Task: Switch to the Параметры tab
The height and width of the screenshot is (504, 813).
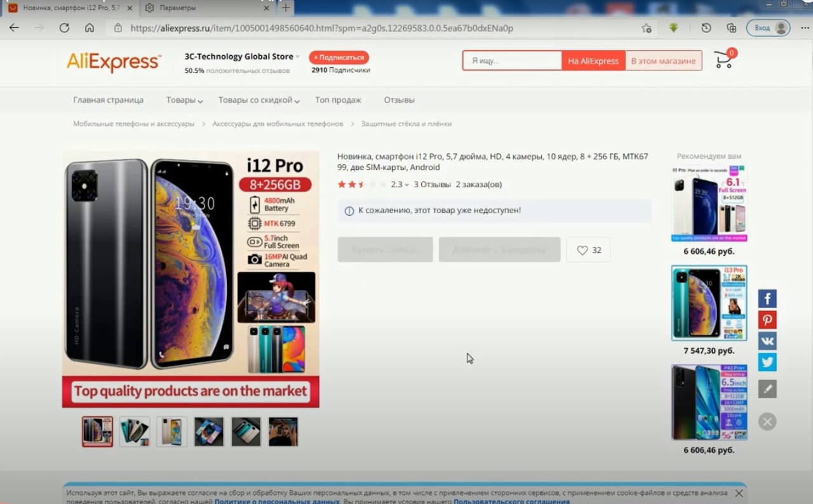Action: pos(207,8)
